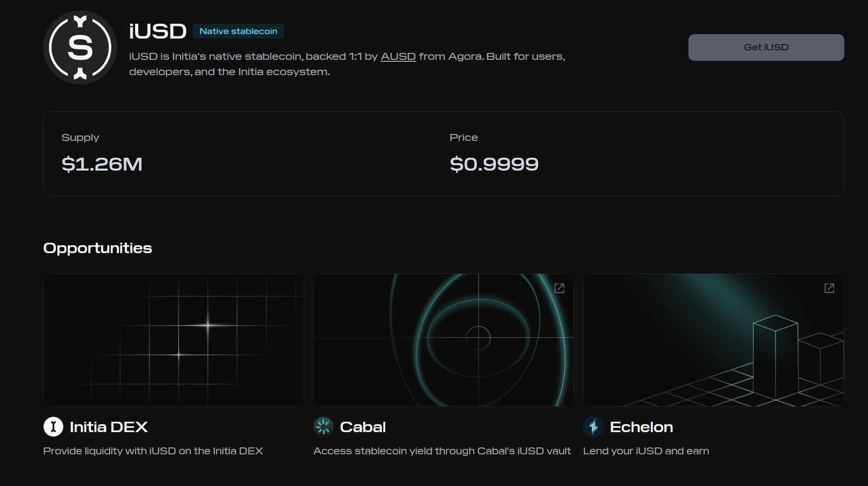Select the Echelon title
The width and height of the screenshot is (868, 486).
coord(641,427)
